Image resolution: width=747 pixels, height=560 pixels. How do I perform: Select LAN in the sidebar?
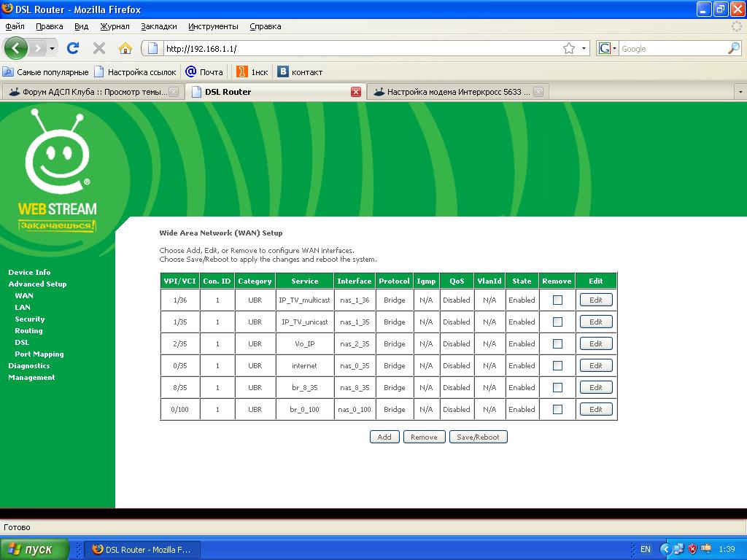23,307
